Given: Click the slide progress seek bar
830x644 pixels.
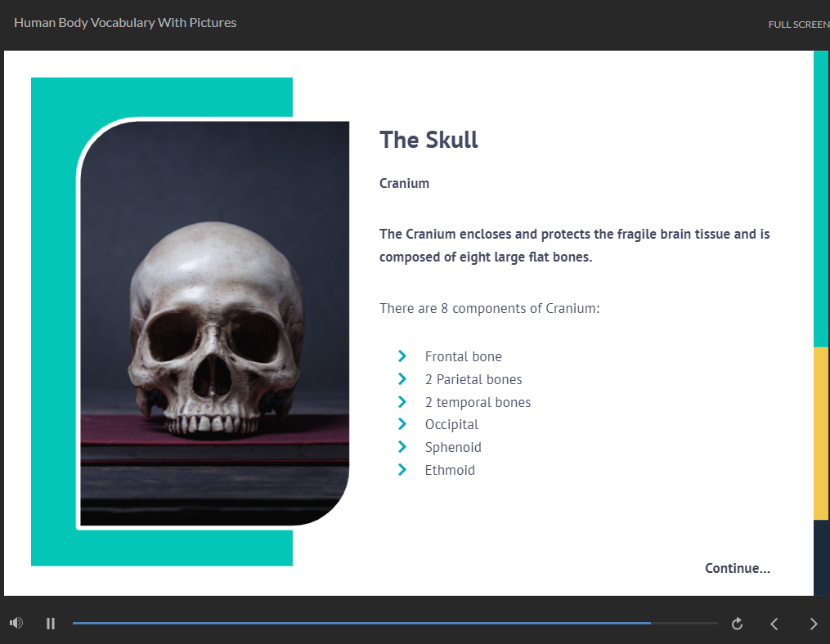Looking at the screenshot, I should pos(394,623).
